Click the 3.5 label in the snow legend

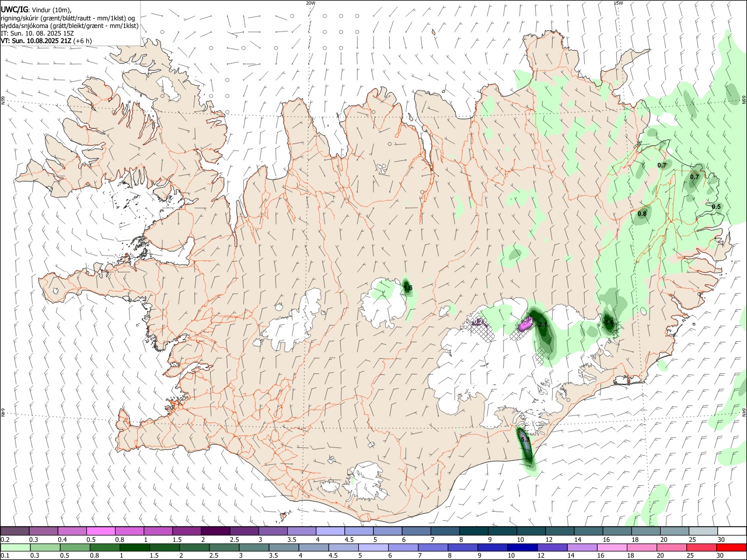291,540
